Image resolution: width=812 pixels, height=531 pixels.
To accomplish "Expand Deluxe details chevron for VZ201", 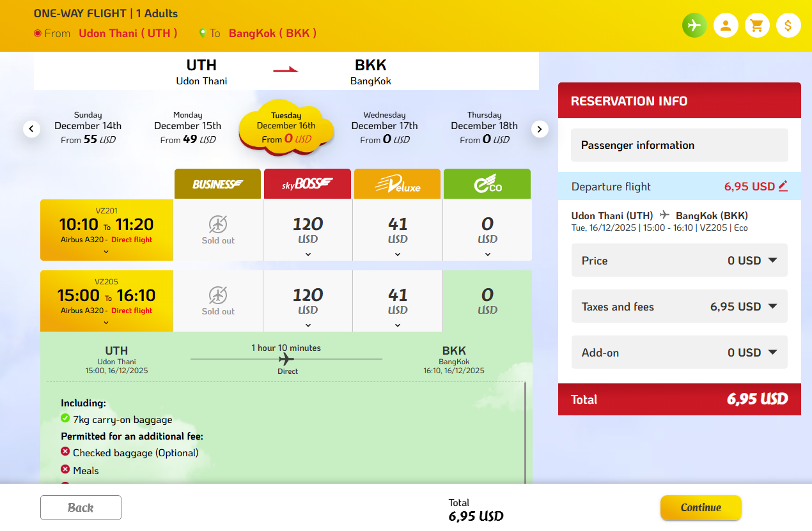I will [x=398, y=254].
